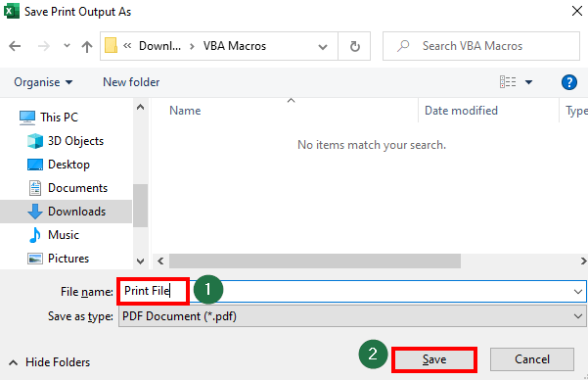The image size is (588, 380).
Task: Open the Music folder
Action: coord(54,235)
